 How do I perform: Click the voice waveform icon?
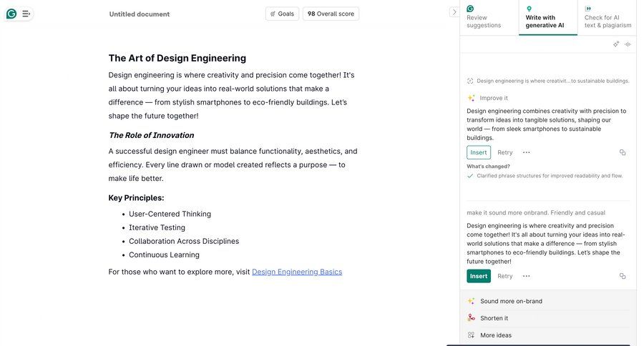coord(628,44)
